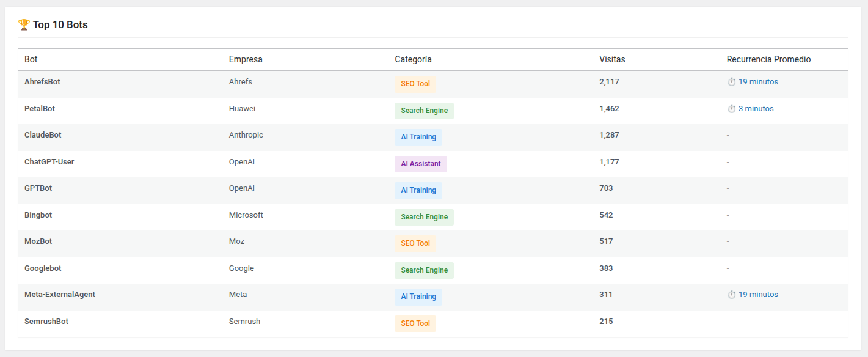The width and height of the screenshot is (868, 357).
Task: Select the Recurrencia Promedio column header
Action: [x=768, y=59]
